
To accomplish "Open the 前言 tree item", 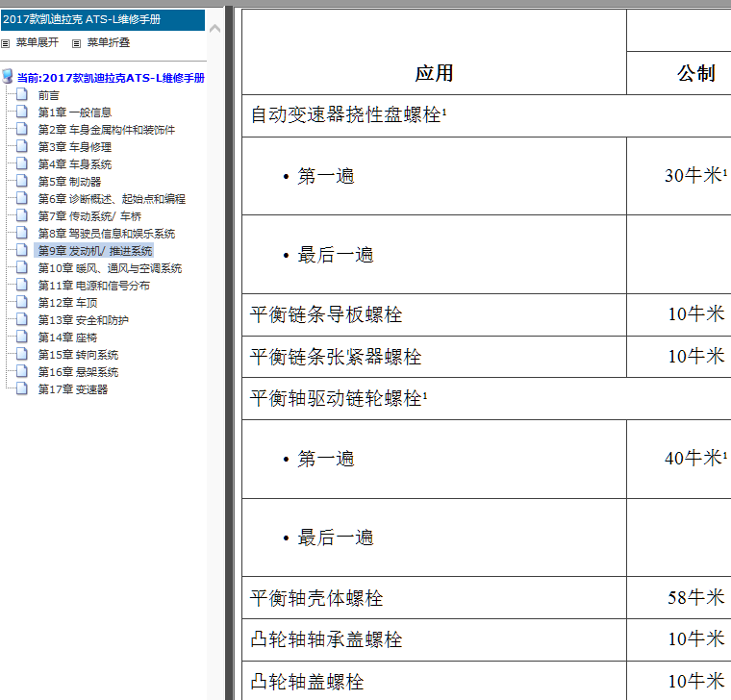I will click(x=48, y=95).
